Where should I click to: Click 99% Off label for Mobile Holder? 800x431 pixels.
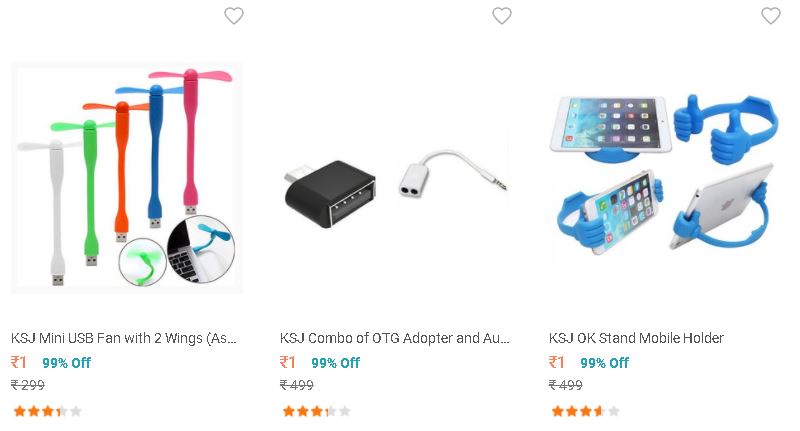tap(604, 363)
